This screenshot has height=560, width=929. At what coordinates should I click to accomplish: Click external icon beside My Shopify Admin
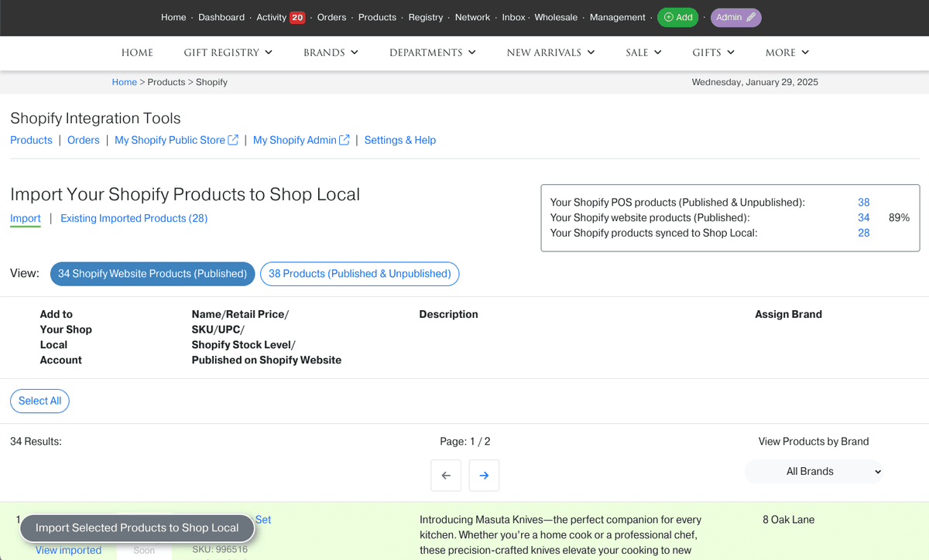click(x=345, y=140)
